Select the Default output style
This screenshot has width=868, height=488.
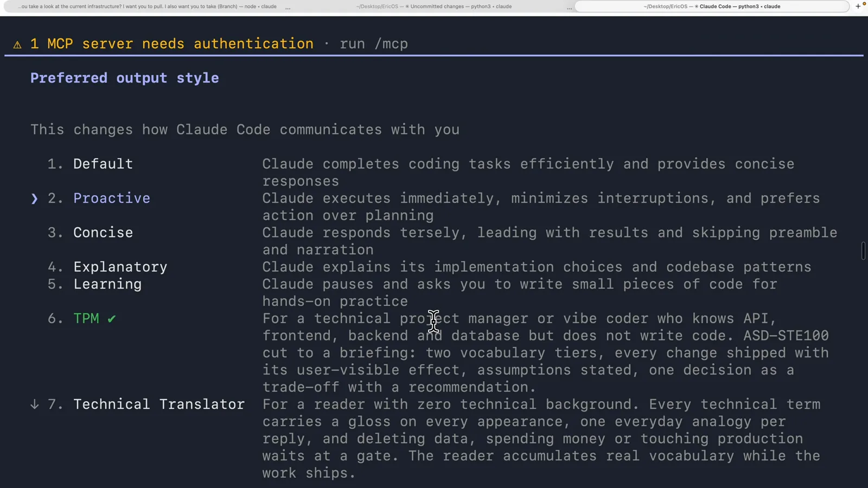[x=103, y=164]
